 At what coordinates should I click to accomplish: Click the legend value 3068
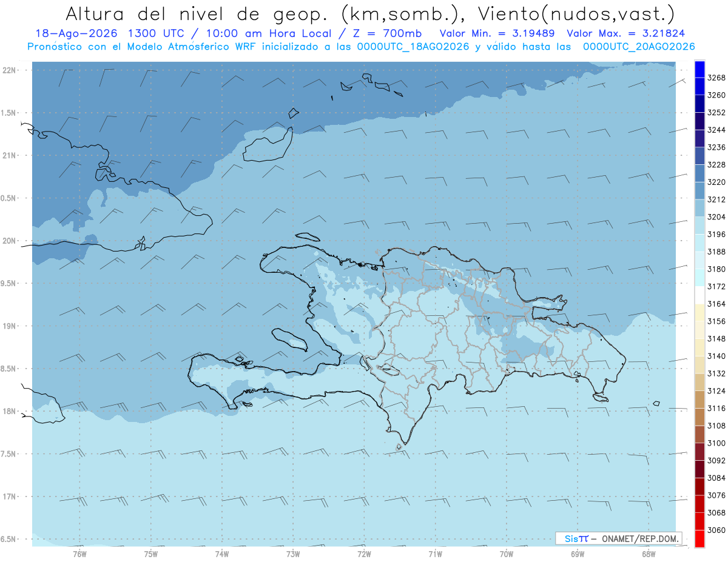[x=716, y=513]
